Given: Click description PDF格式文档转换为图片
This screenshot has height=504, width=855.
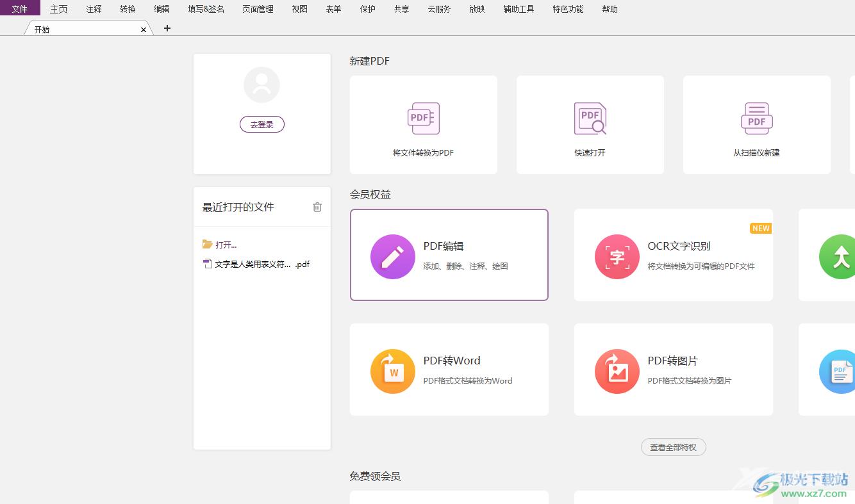Looking at the screenshot, I should 690,380.
